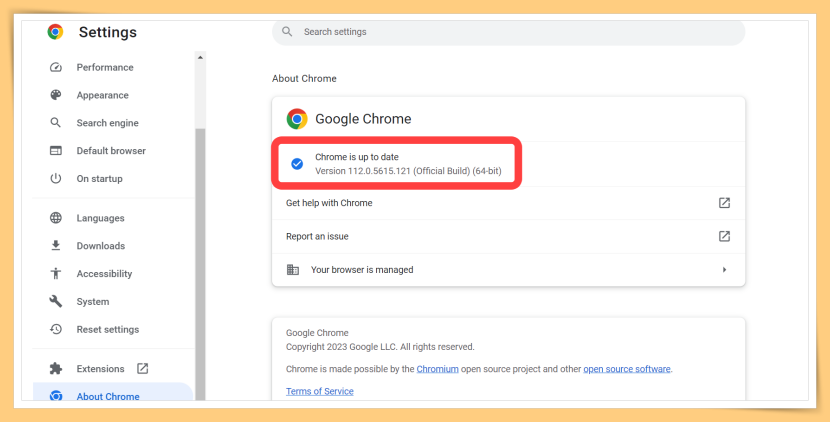Open the Extensions sidebar entry

click(100, 369)
